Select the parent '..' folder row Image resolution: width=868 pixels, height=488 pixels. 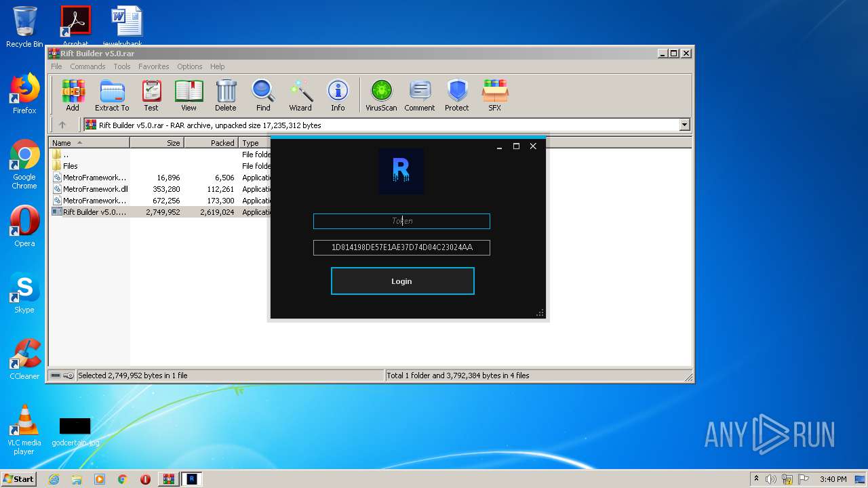point(160,155)
